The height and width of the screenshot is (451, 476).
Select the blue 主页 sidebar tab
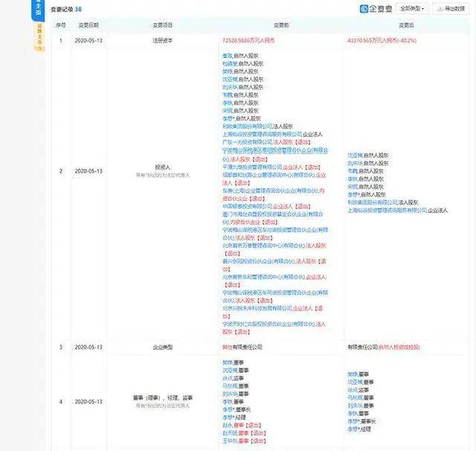38,9
